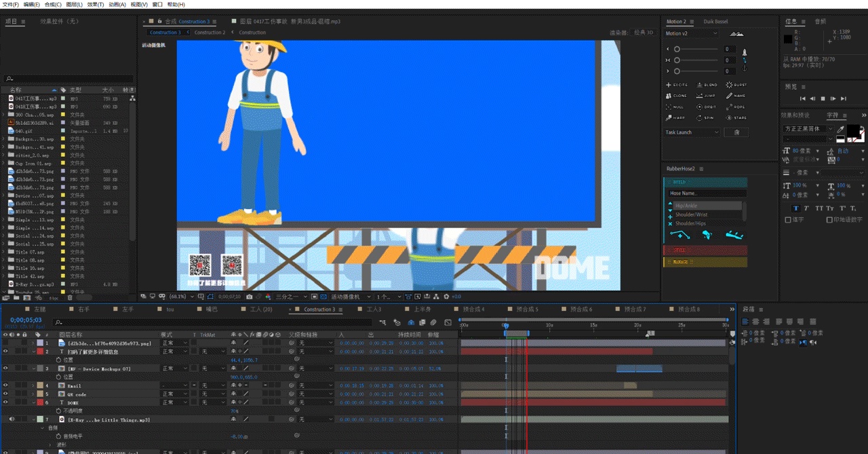Switch to the Duik Bassel tab
868x454 pixels.
[716, 22]
